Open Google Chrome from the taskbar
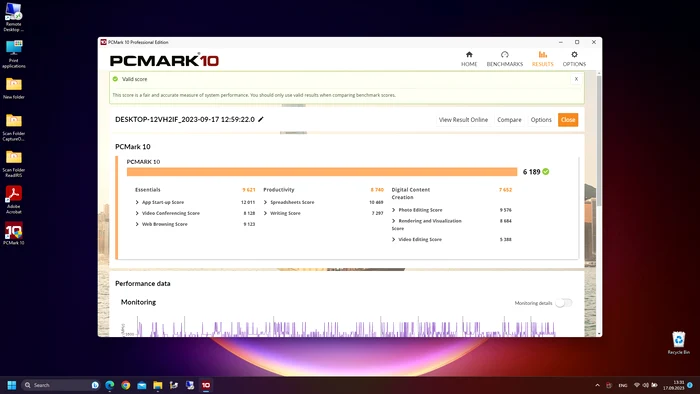Viewport: 700px width, 394px height. tap(125, 385)
